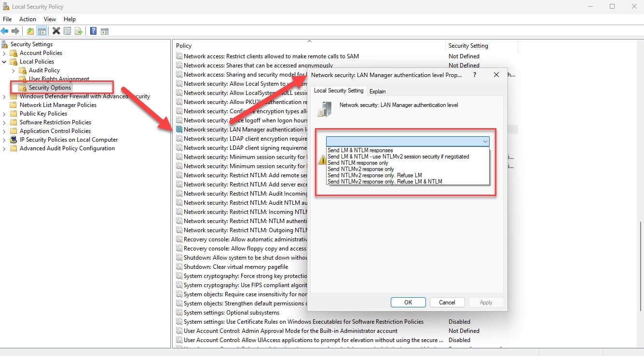Screen dimensions: 644x356
Task: Open the Action menu
Action: tap(27, 19)
